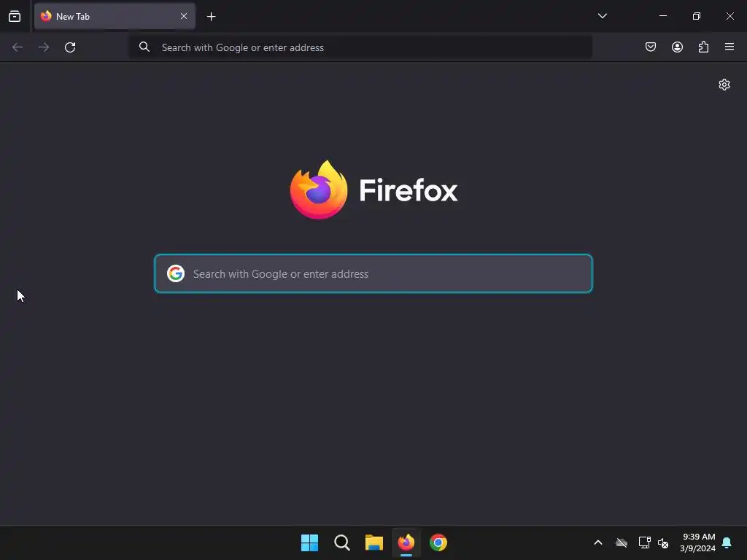The image size is (747, 560).
Task: Reload the current page
Action: [x=70, y=47]
